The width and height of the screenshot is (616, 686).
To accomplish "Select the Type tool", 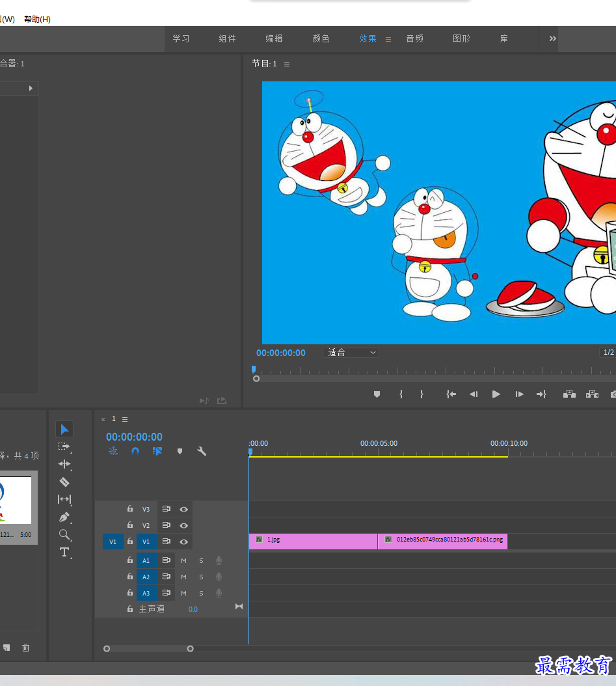I will pos(64,552).
